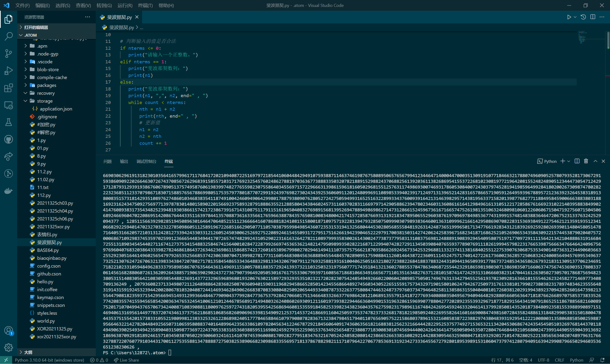Open the Source Control view
Image resolution: width=610 pixels, height=364 pixels.
point(8,53)
